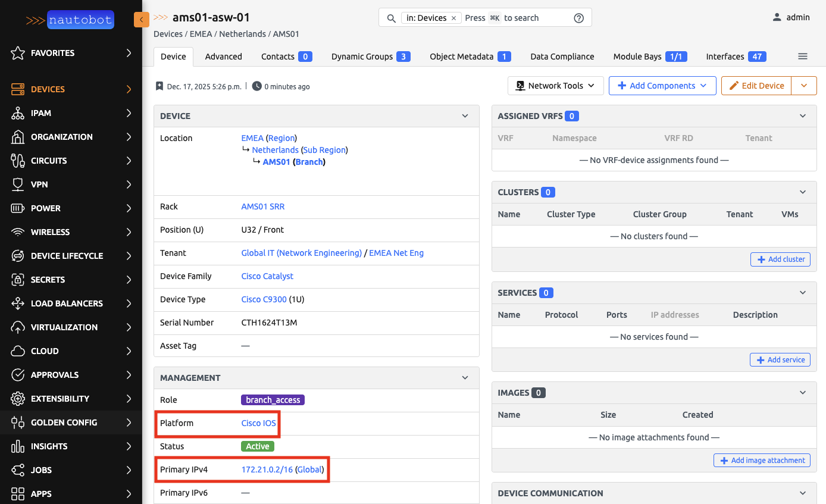This screenshot has width=826, height=504.
Task: Click the Cloud icon in sidebar
Action: click(x=18, y=351)
